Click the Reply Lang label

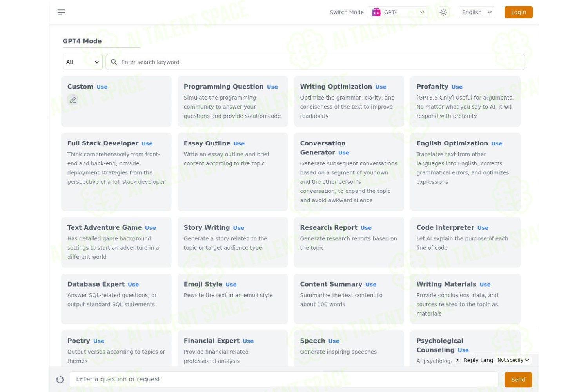[478, 360]
